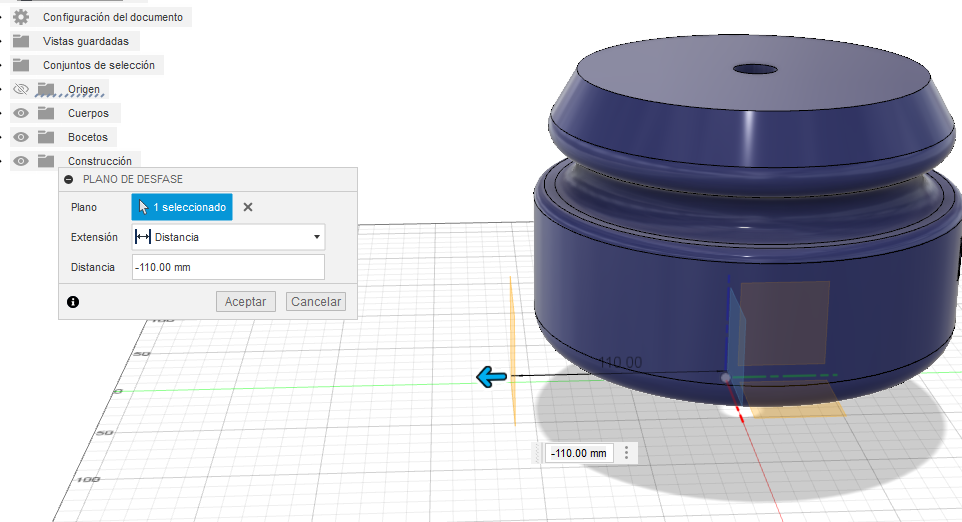Click the orange offset plane preview

[x=512, y=350]
